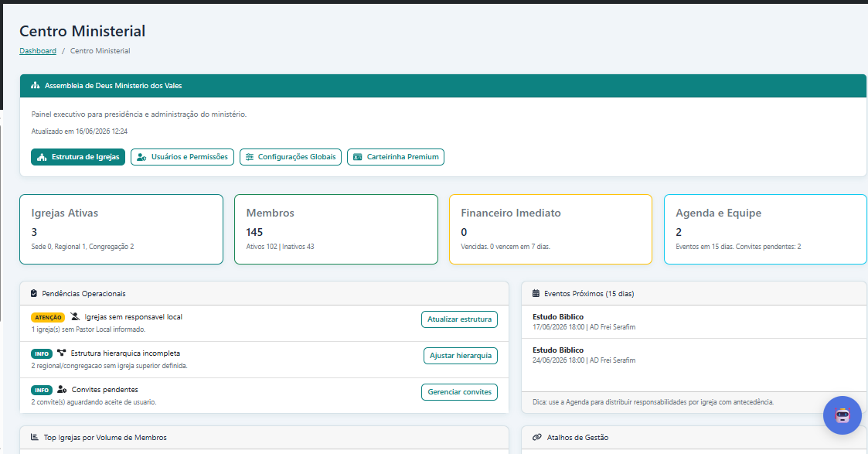Click the INFO badge beside Convites pendentes
The width and height of the screenshot is (868, 454).
point(42,391)
